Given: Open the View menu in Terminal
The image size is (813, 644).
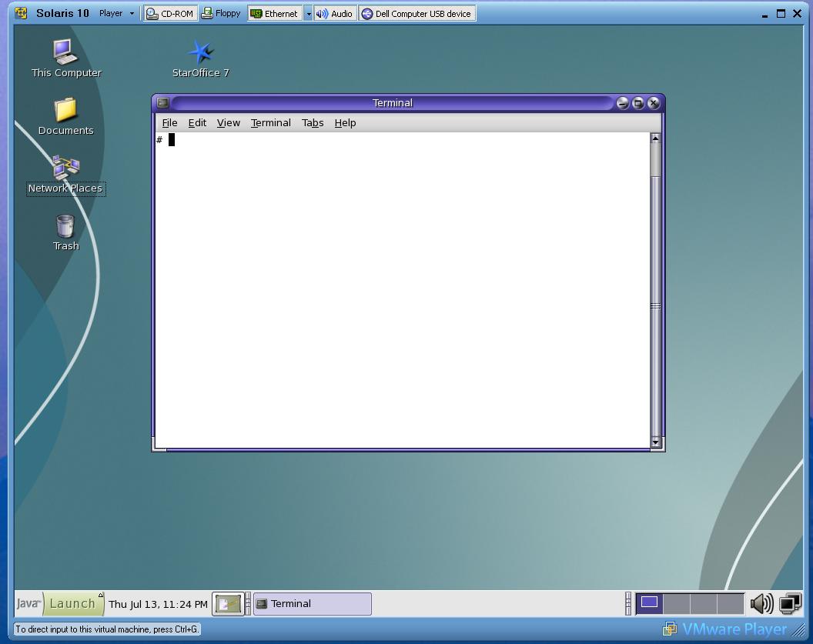Looking at the screenshot, I should tap(228, 123).
